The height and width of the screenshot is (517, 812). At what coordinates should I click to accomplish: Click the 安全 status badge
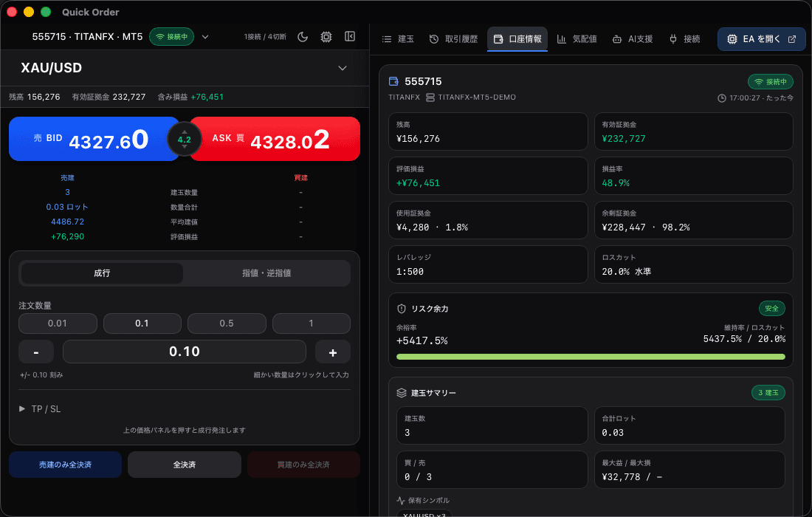point(771,309)
